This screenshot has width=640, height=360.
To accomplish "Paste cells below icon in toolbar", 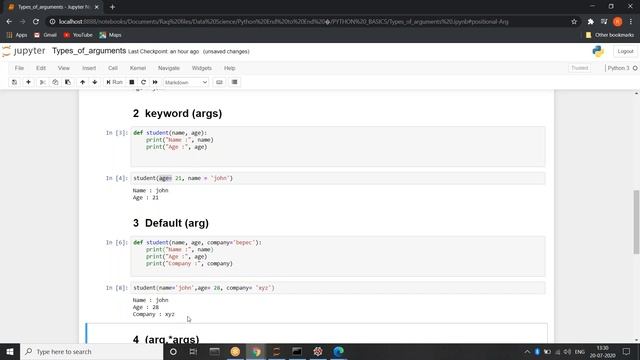I will [x=68, y=82].
